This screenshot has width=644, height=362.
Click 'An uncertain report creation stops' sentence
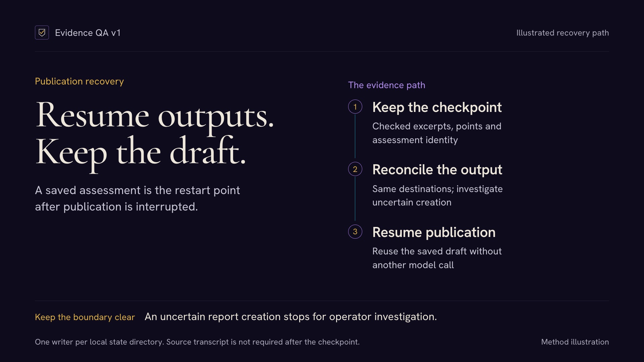click(x=291, y=317)
